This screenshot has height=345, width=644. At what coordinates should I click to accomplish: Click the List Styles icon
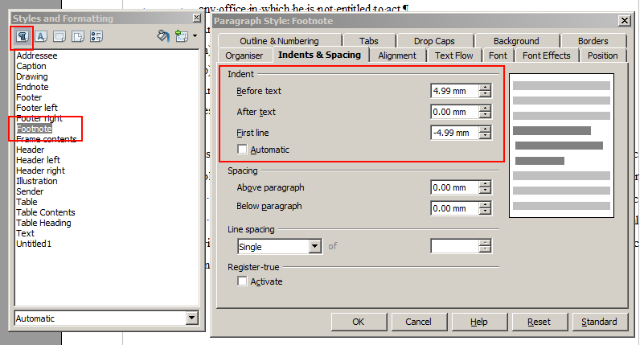(x=96, y=36)
